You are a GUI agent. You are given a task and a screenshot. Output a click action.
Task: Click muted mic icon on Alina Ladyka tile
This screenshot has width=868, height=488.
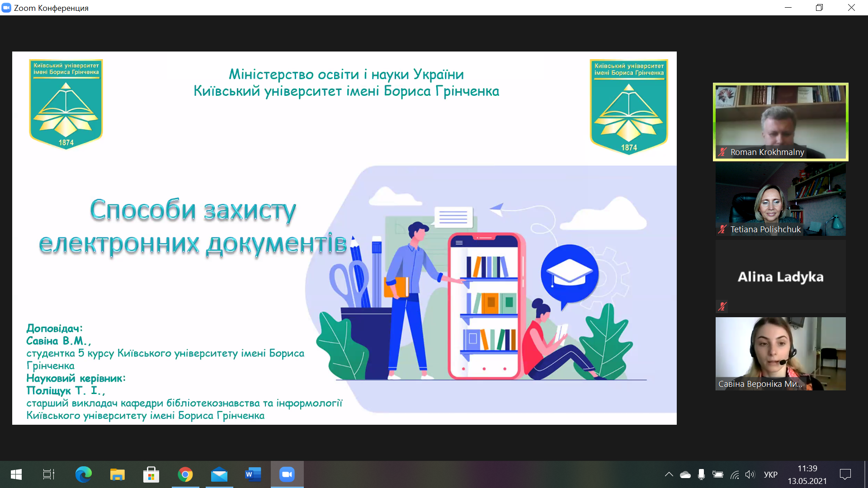click(x=722, y=306)
